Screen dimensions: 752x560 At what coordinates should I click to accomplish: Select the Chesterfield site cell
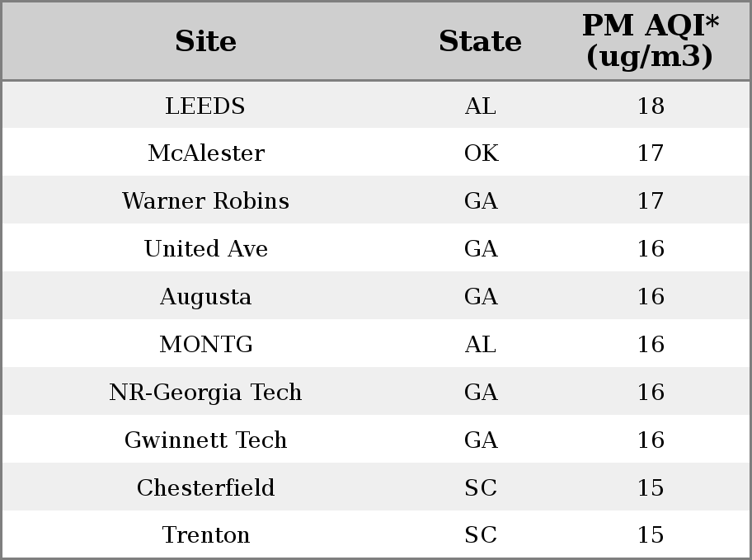206,487
